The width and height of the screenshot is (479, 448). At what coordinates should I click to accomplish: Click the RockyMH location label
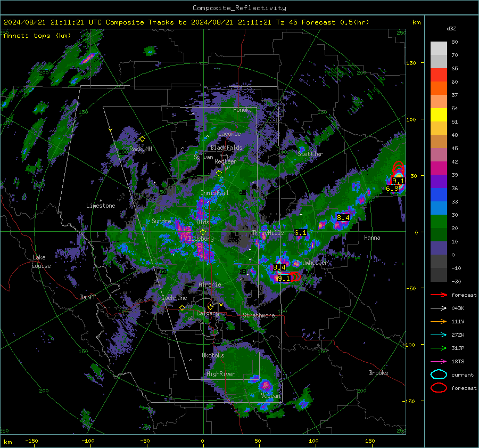(x=141, y=149)
